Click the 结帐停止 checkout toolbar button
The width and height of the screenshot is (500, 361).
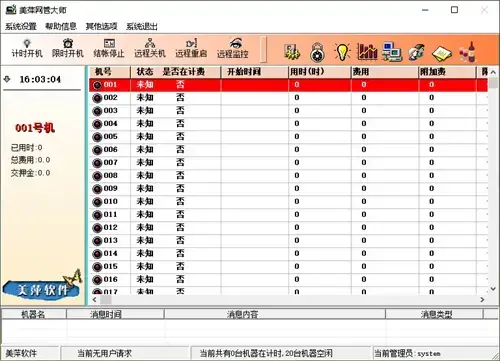pyautogui.click(x=109, y=49)
